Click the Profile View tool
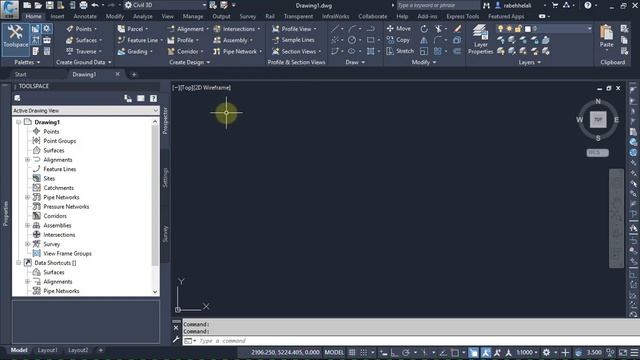The width and height of the screenshot is (640, 360). coord(294,29)
